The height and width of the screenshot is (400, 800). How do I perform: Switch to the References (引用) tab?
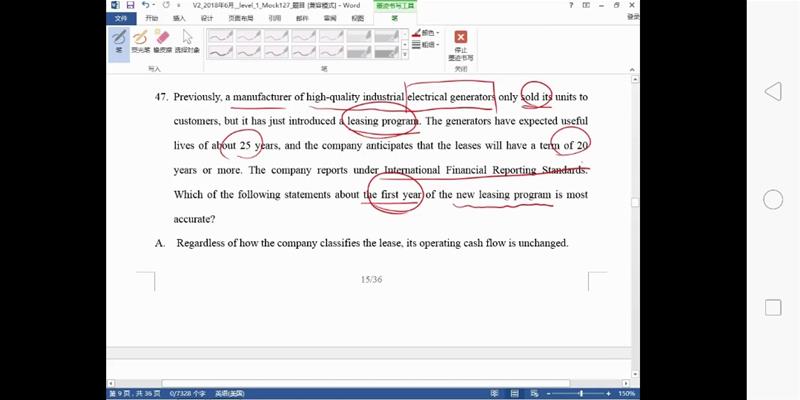[274, 18]
